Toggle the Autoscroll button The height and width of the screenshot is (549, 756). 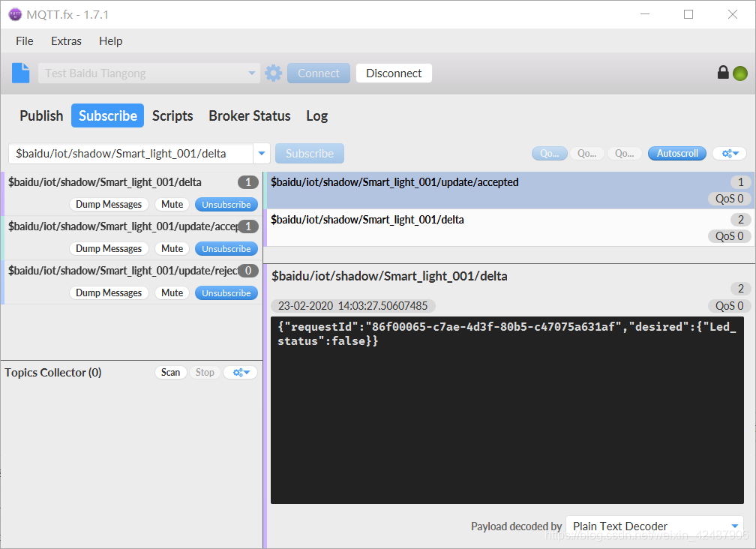point(677,153)
